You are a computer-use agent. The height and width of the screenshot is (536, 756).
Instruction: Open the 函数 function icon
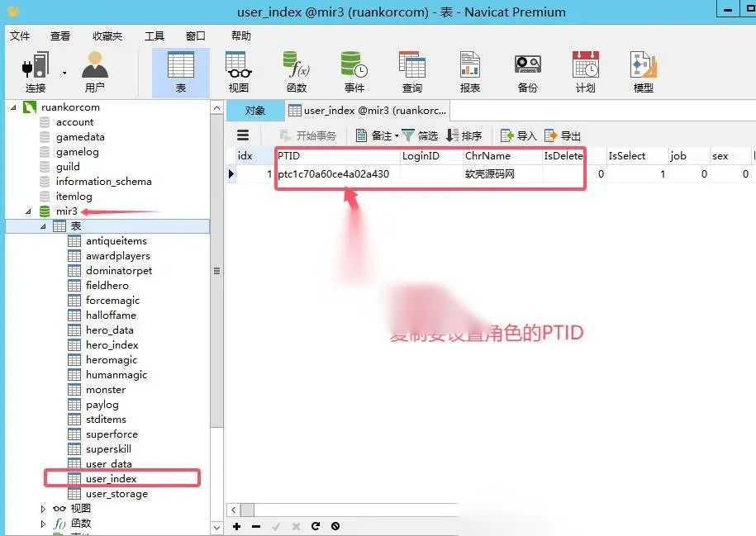pos(297,73)
